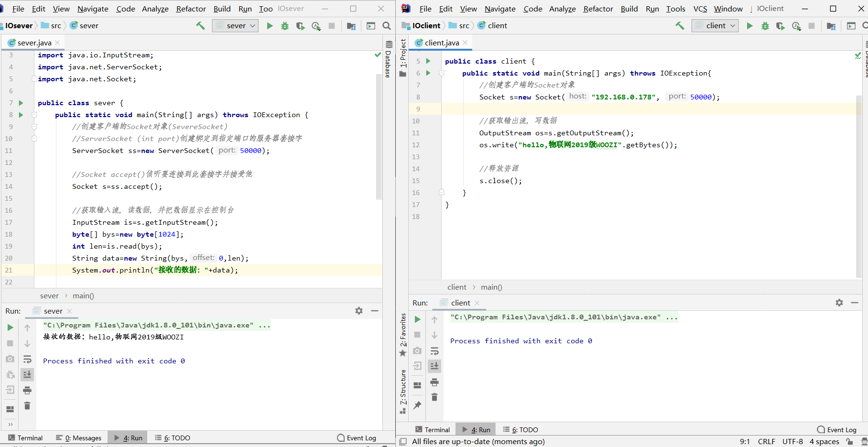The image size is (868, 447).
Task: Select the sever.java editor tab
Action: coord(33,43)
